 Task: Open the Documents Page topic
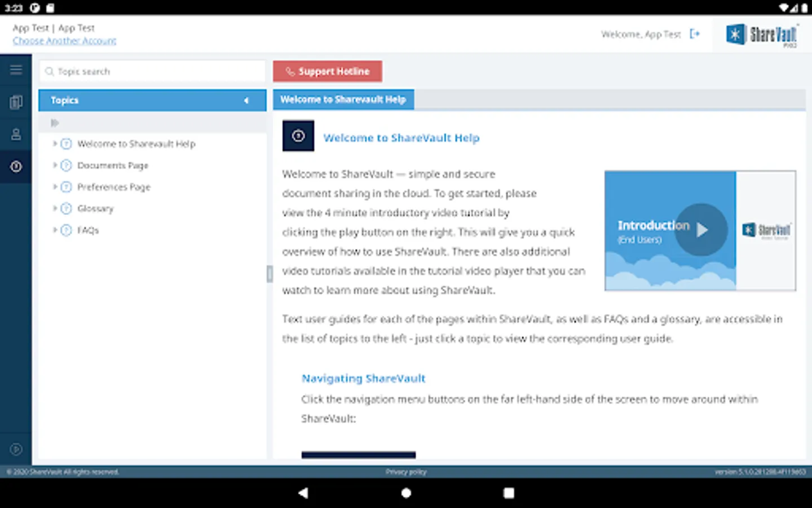(x=113, y=165)
